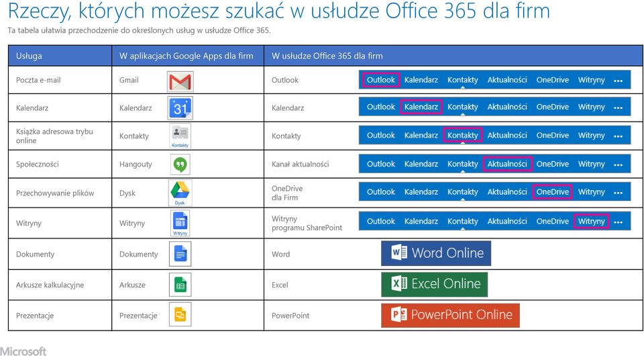Click the Google Witryny sites icon

point(180,223)
